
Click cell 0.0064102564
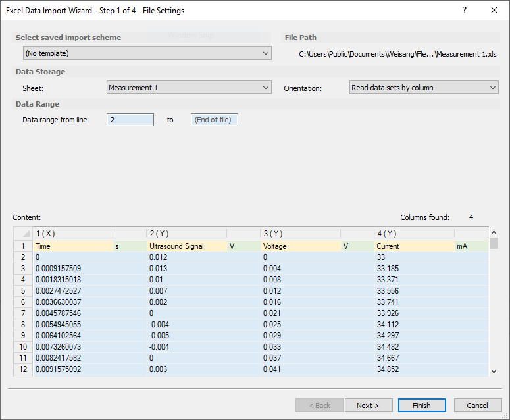point(89,336)
